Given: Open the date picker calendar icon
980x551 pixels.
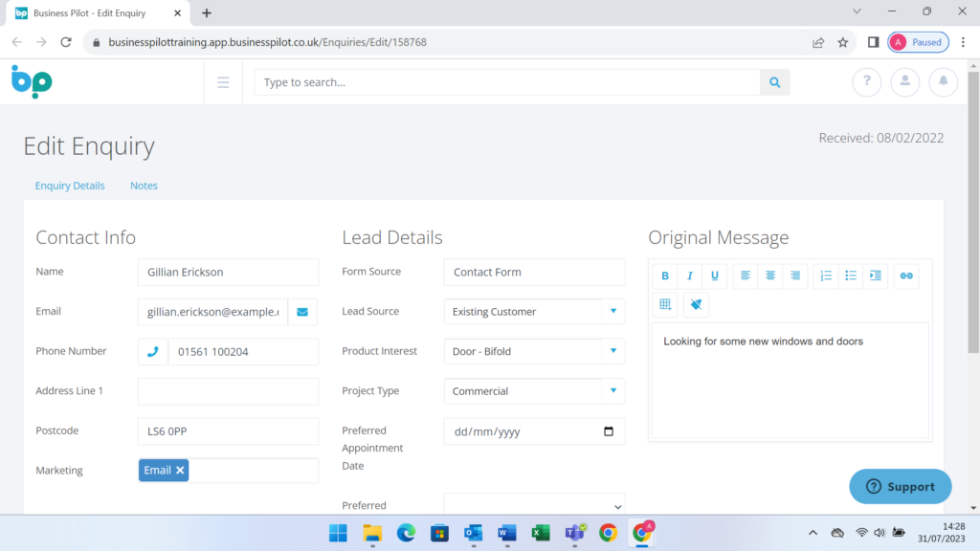Looking at the screenshot, I should coord(609,431).
